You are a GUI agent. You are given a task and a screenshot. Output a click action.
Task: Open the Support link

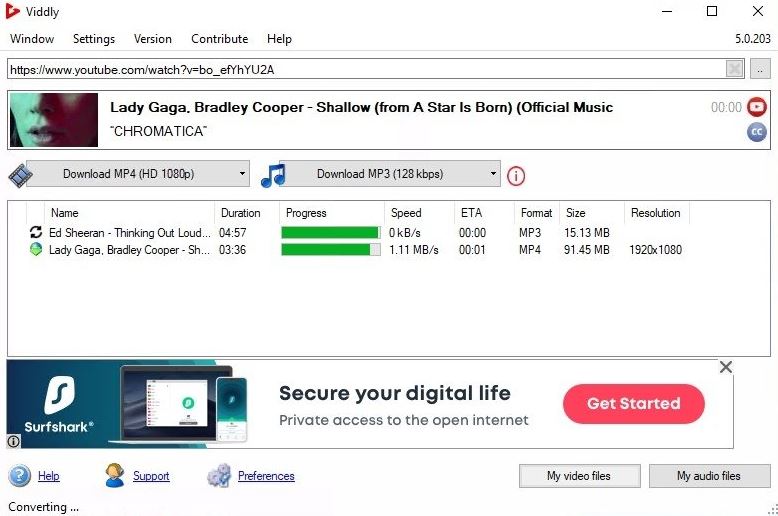[151, 476]
